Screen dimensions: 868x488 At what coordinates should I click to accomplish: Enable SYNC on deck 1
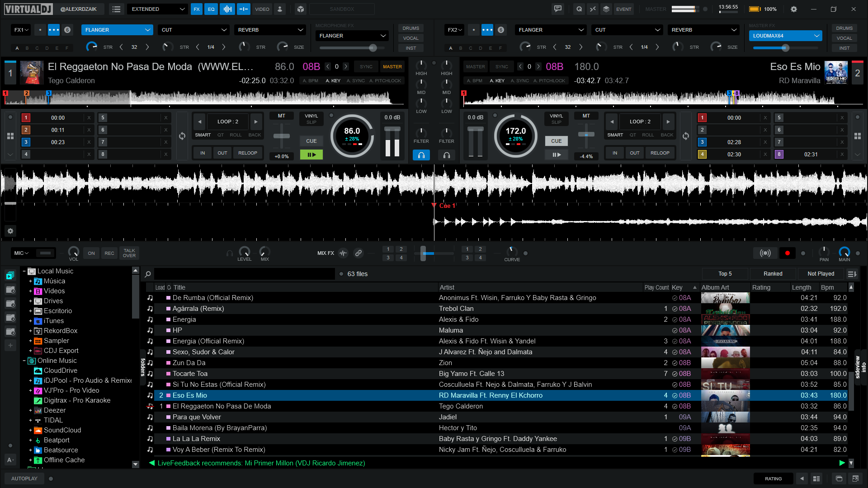coord(366,66)
